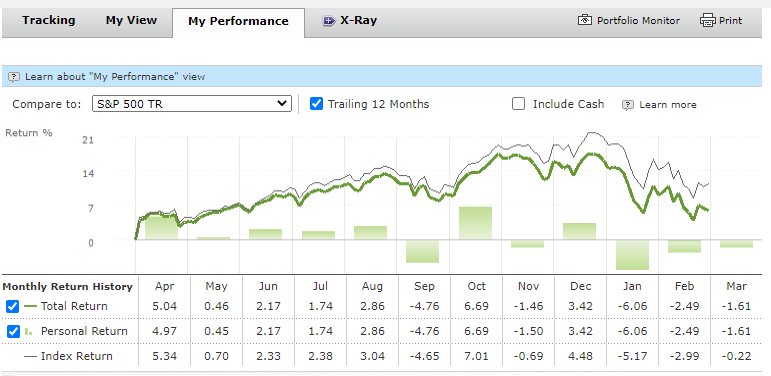The height and width of the screenshot is (376, 771).
Task: Switch to the Tracking tab
Action: pos(49,21)
